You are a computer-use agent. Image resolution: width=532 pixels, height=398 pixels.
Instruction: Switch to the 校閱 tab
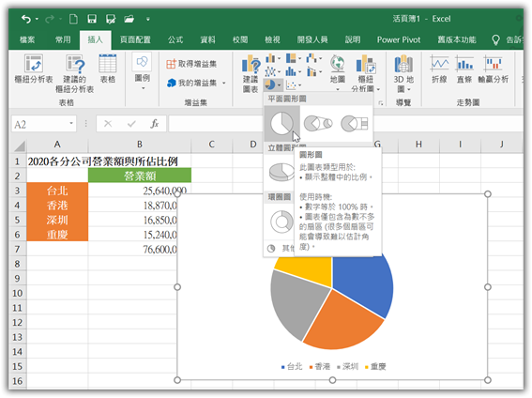click(x=240, y=39)
